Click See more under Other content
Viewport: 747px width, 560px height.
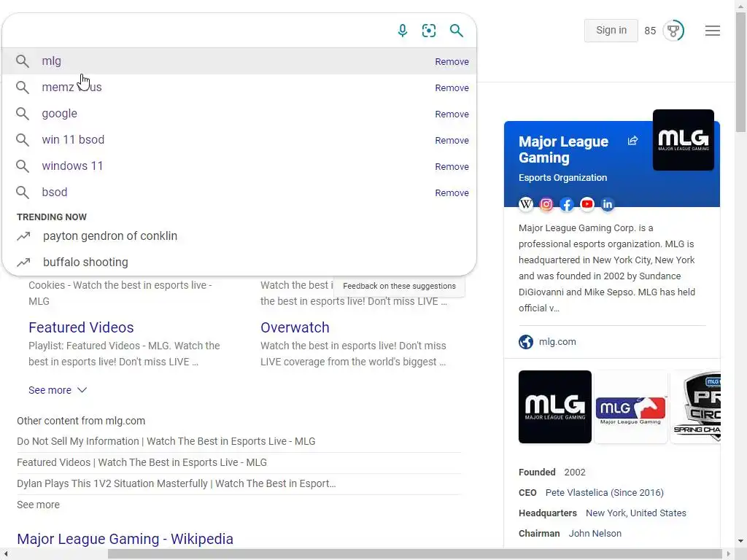tap(38, 505)
